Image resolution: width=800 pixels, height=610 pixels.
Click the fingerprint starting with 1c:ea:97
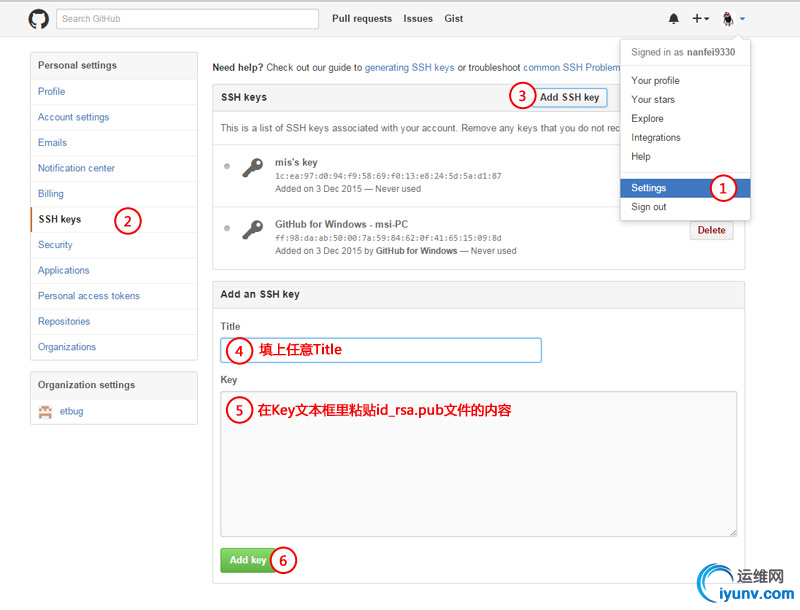[x=388, y=176]
